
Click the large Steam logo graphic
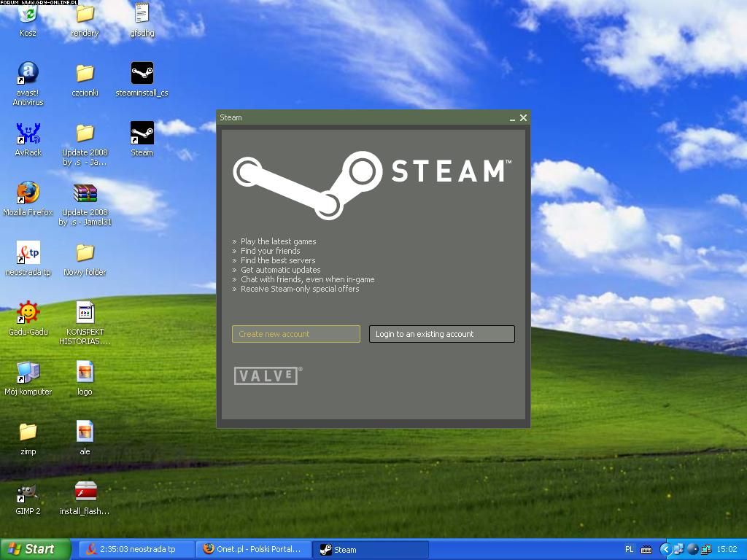coord(372,184)
